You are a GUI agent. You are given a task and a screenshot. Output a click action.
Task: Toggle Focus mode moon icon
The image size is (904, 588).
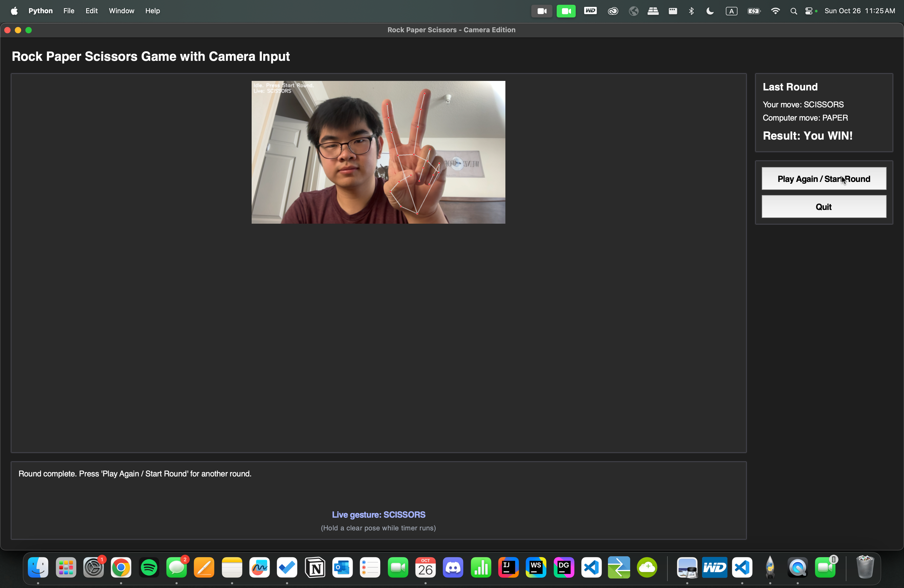[x=709, y=11]
